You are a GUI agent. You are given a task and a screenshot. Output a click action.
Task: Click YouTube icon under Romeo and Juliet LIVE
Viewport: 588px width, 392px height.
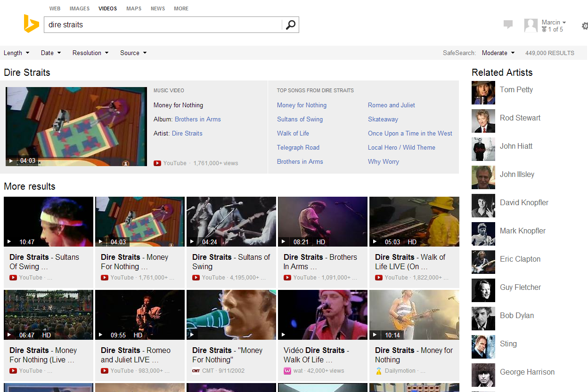(105, 371)
